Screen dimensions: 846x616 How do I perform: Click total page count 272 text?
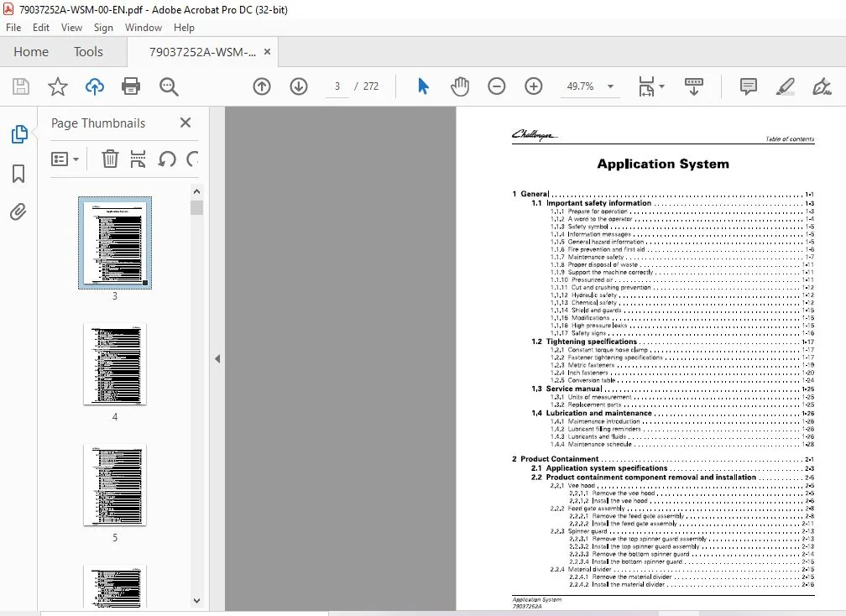point(371,86)
